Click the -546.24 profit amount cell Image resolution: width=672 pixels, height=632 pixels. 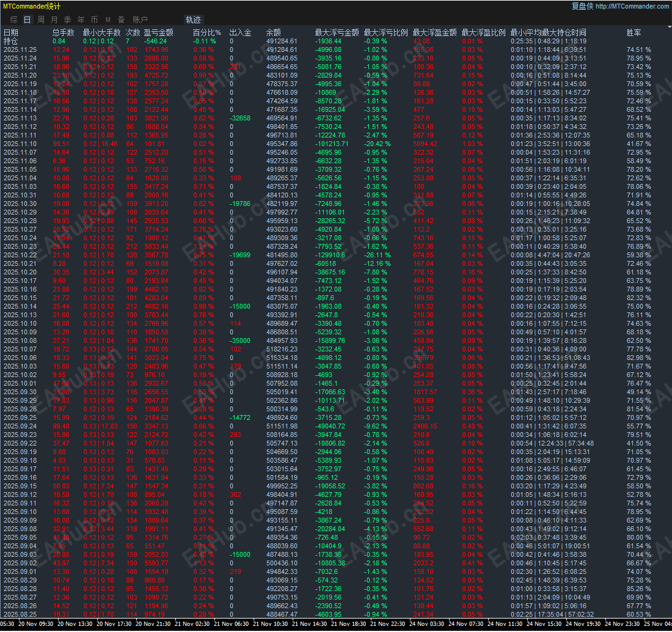(x=155, y=41)
